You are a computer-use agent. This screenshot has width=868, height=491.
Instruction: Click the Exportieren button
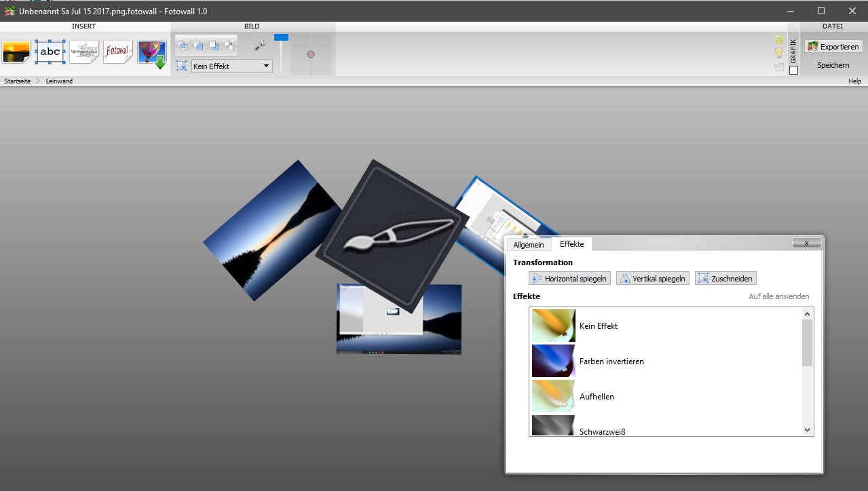point(833,47)
